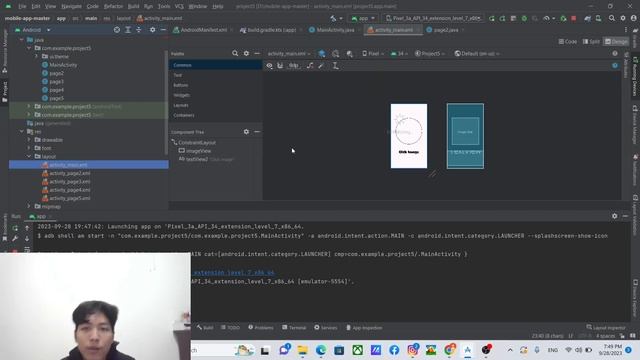The height and width of the screenshot is (360, 640).
Task: Open Microsoft Edge from taskbar
Action: point(321,350)
